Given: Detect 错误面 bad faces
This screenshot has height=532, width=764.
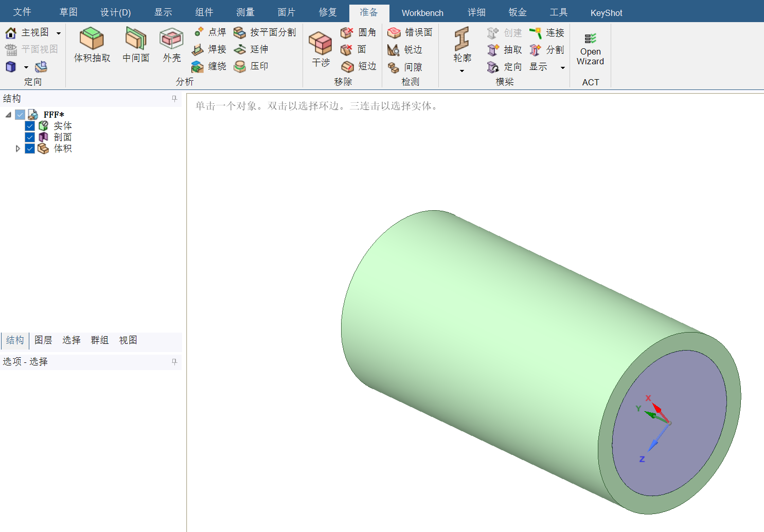Looking at the screenshot, I should (410, 32).
